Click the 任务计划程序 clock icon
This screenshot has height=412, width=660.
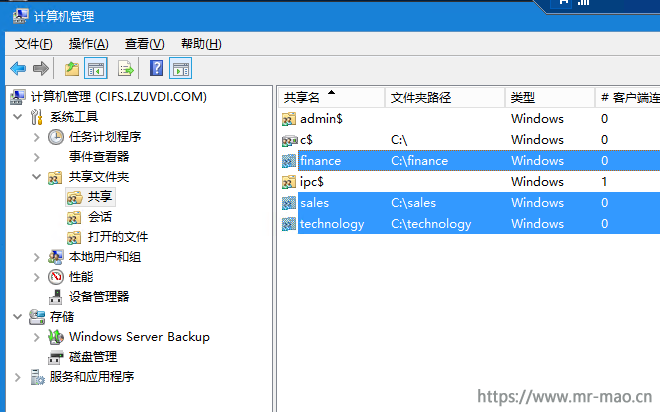56,137
